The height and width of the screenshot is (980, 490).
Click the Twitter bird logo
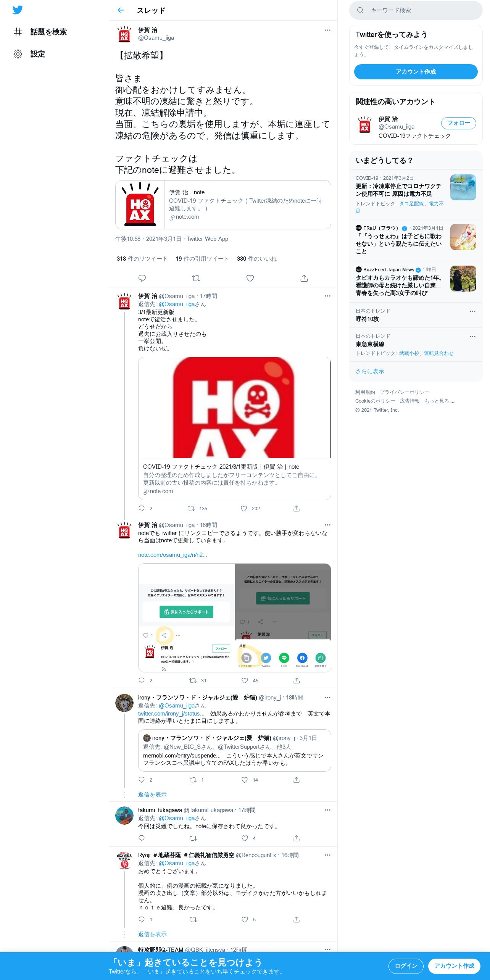tap(18, 10)
